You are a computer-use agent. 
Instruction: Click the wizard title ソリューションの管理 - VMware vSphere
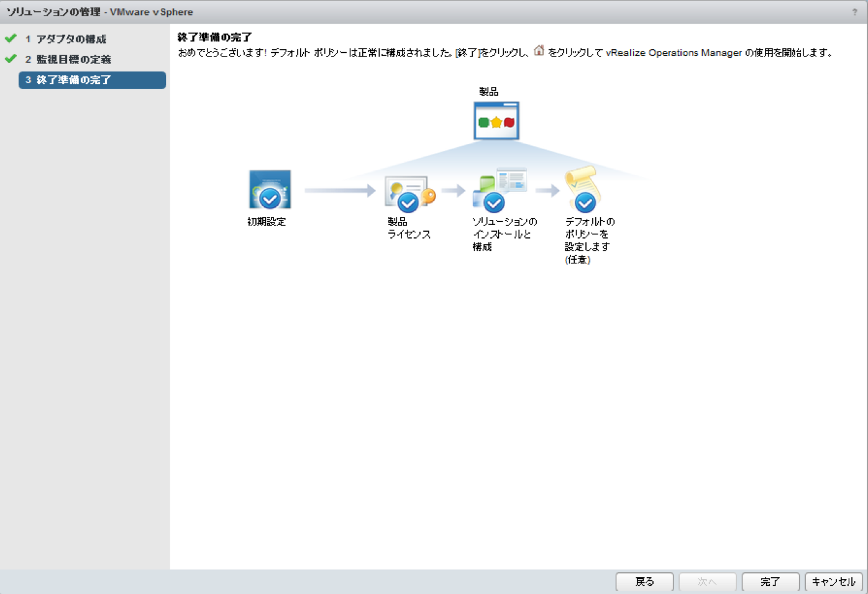point(99,12)
